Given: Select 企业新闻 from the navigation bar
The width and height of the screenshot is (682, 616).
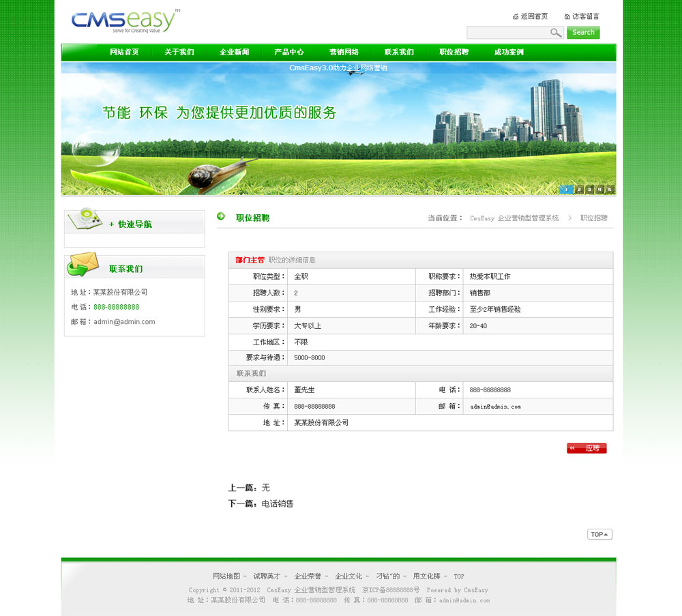Looking at the screenshot, I should tap(234, 53).
